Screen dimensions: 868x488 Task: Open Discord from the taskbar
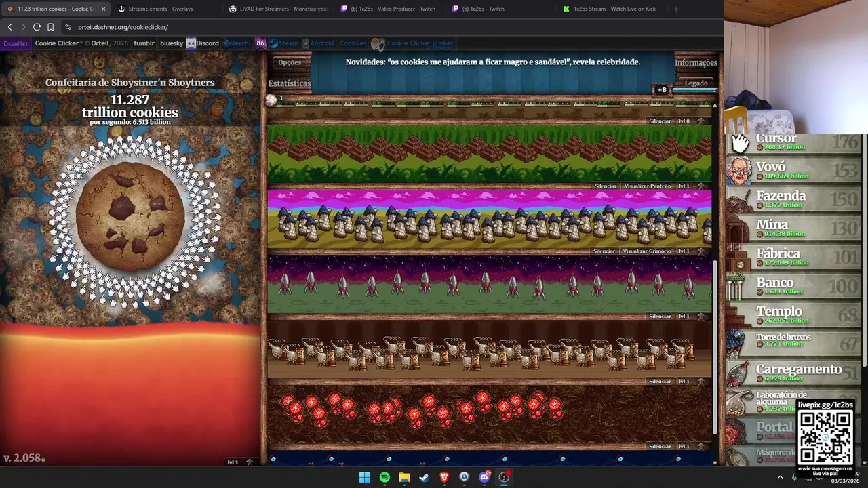484,477
